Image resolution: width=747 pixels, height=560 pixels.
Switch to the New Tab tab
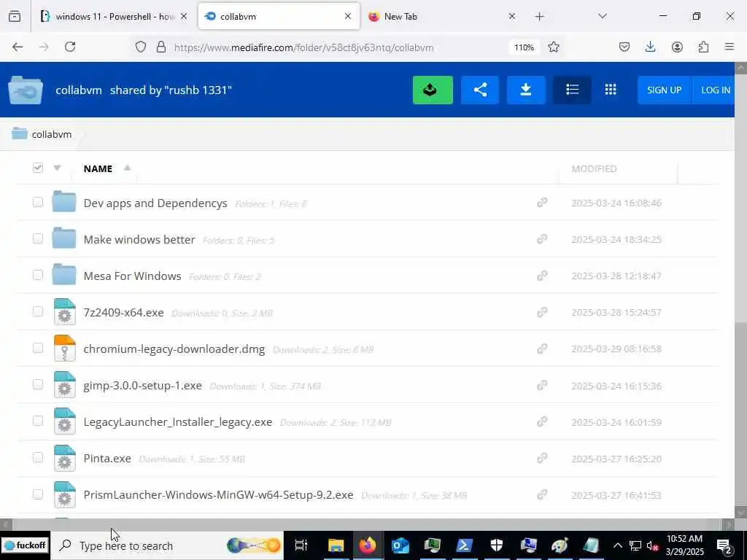pos(441,17)
